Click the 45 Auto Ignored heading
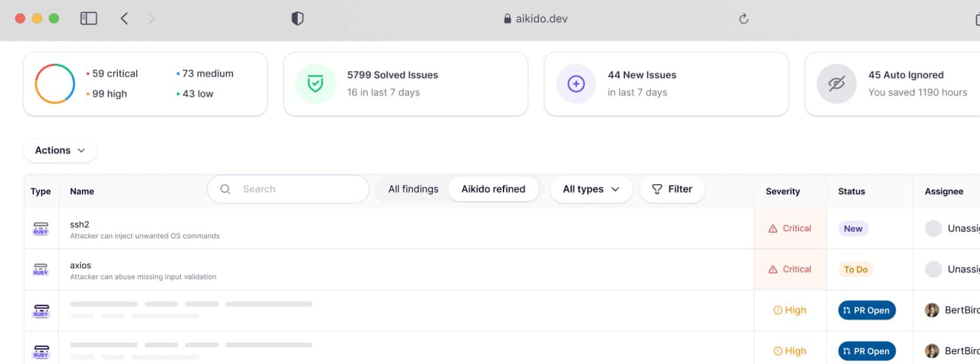 pos(906,75)
